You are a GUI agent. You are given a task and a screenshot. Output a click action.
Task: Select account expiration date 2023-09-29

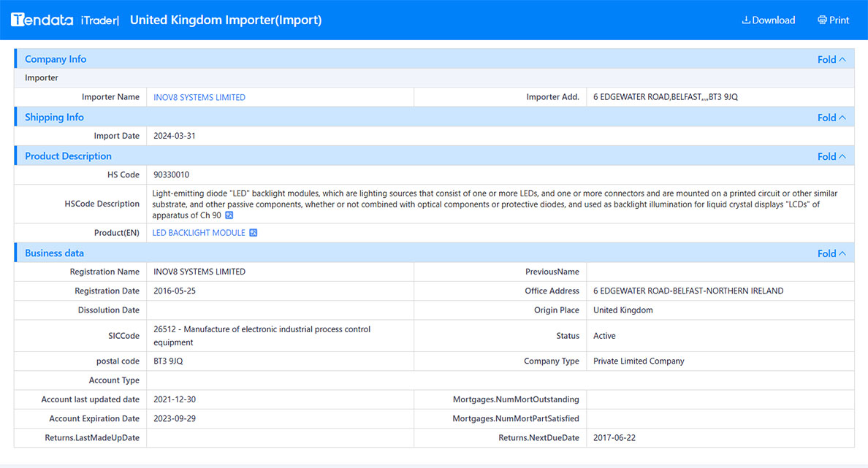[x=175, y=419]
